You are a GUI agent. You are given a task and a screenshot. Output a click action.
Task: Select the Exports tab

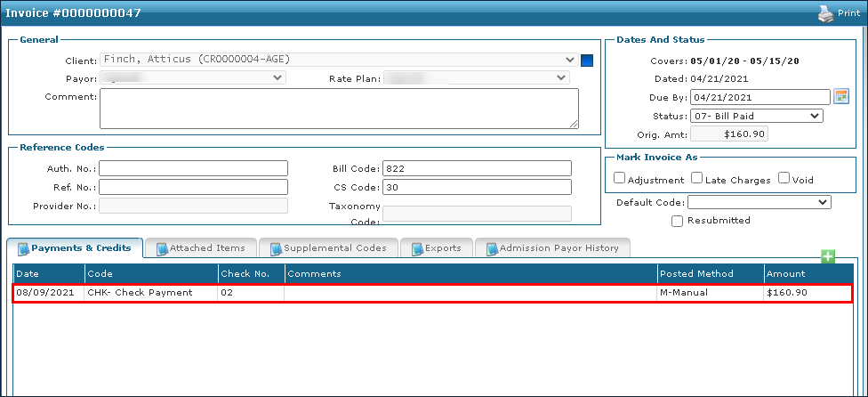coord(435,248)
